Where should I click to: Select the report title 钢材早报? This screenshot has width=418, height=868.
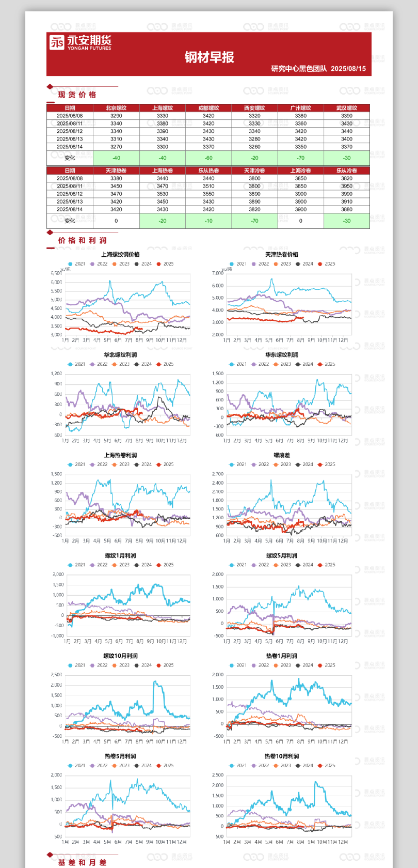(209, 57)
